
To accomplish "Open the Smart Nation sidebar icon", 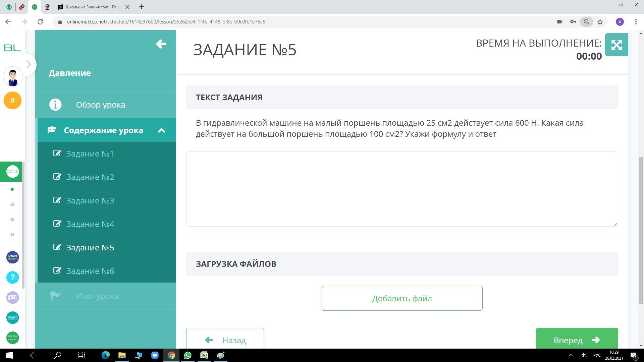I will point(12,257).
